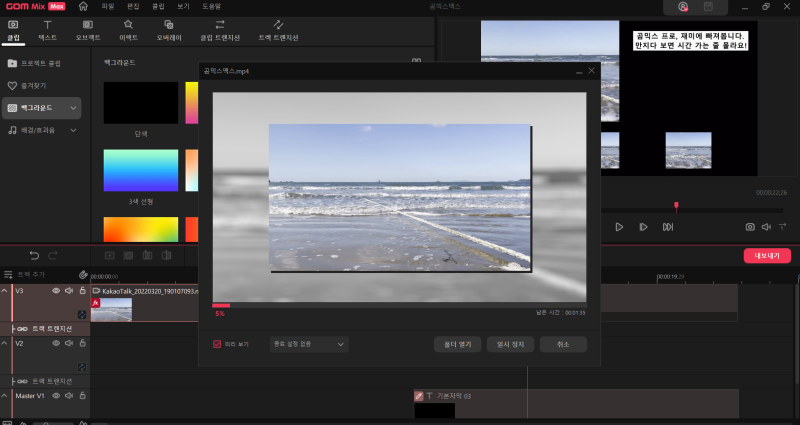Switch to the 오버레이 tab
This screenshot has width=800, height=425.
(x=169, y=31)
